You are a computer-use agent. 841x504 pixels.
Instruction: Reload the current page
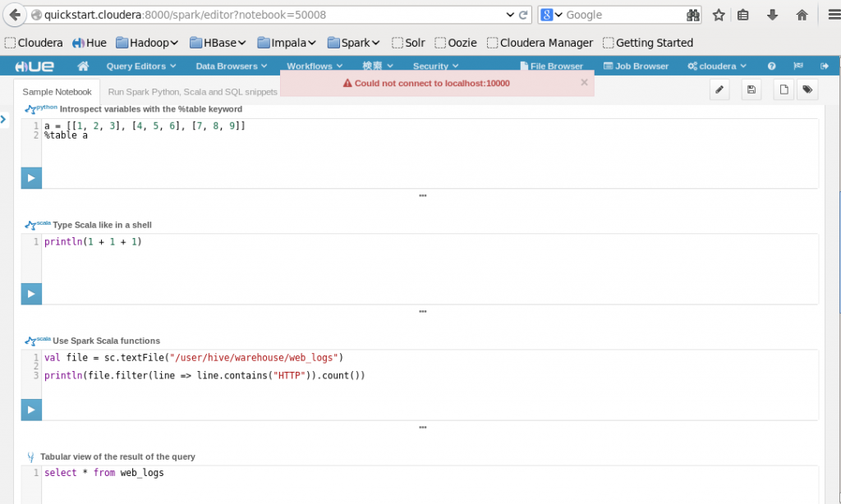(523, 15)
